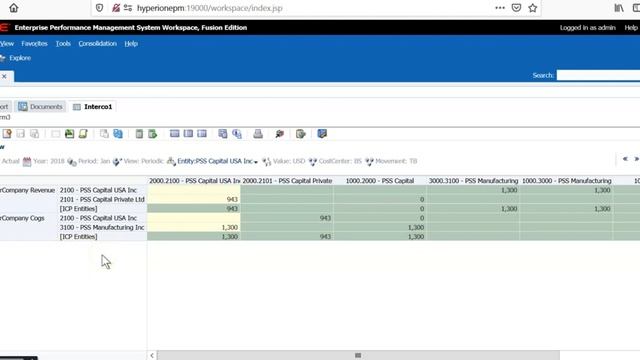This screenshot has height=360, width=640.
Task: Select column header 2000.2101 - PSS Capital Private
Action: click(287, 181)
